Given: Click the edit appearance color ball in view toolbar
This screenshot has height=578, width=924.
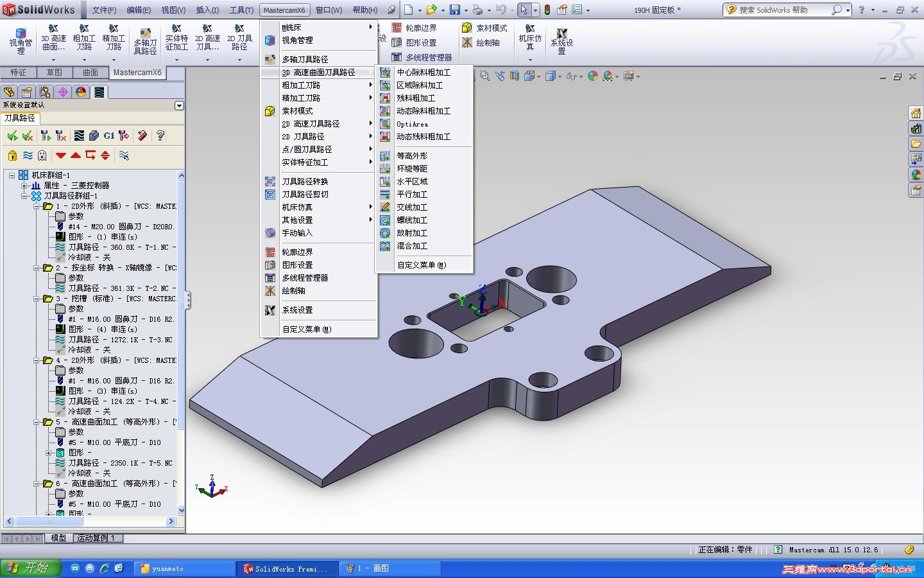Looking at the screenshot, I should coord(593,76).
